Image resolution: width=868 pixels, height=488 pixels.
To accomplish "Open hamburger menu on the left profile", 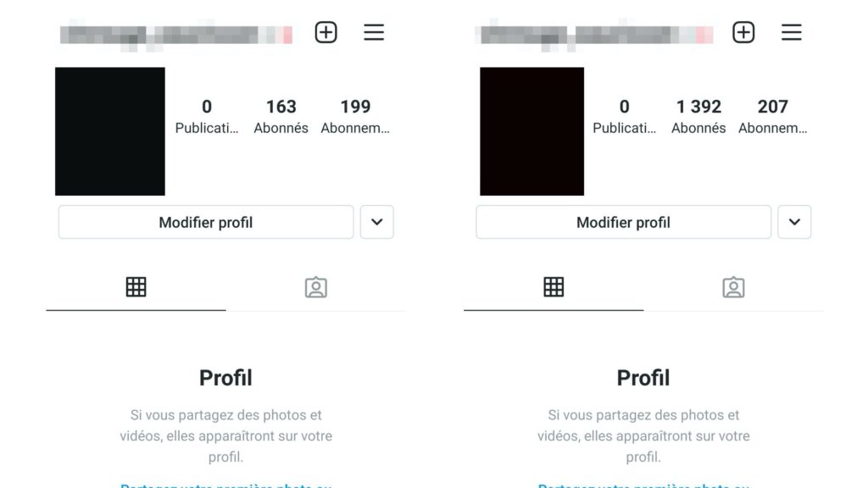I will pyautogui.click(x=374, y=32).
